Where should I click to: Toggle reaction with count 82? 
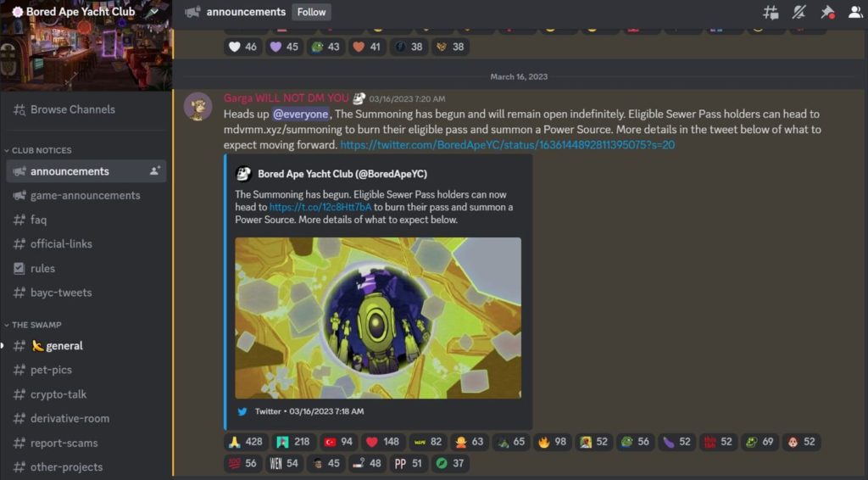pos(428,442)
